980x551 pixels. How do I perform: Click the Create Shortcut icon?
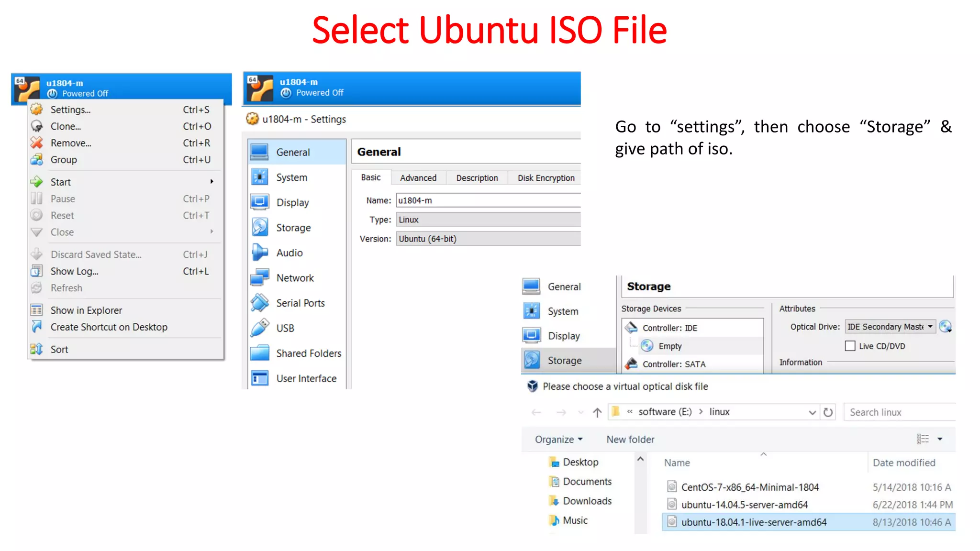click(x=37, y=327)
